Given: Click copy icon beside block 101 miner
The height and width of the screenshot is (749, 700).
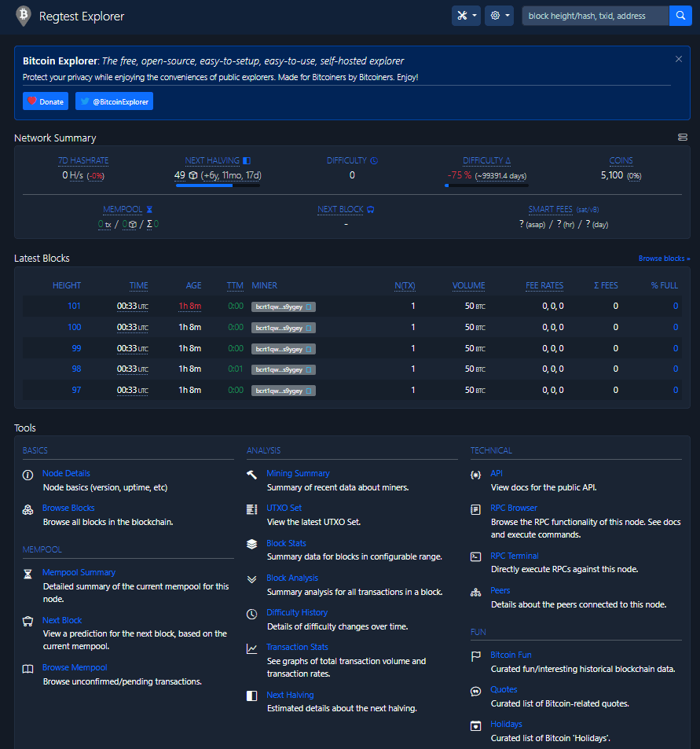Looking at the screenshot, I should (x=309, y=307).
